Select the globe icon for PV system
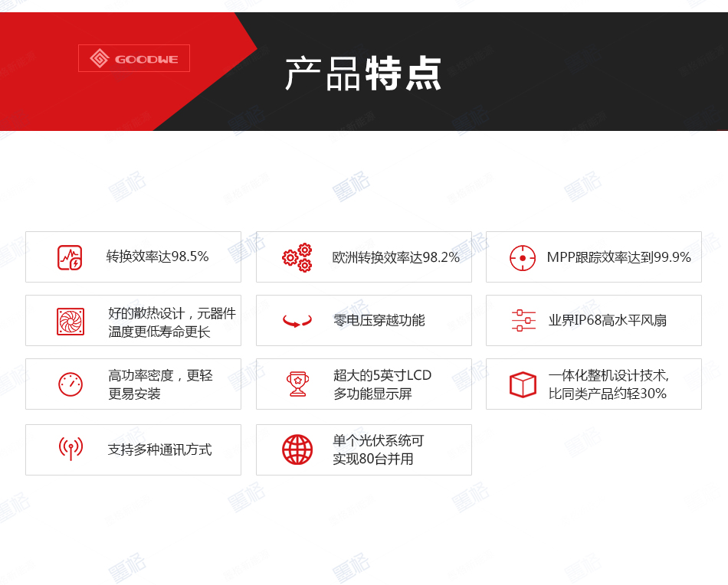 [298, 449]
